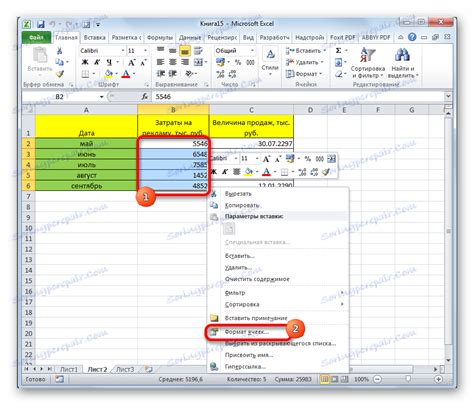Open the Стили styles button
Viewport: 474px width, 405px height.
coord(270,61)
